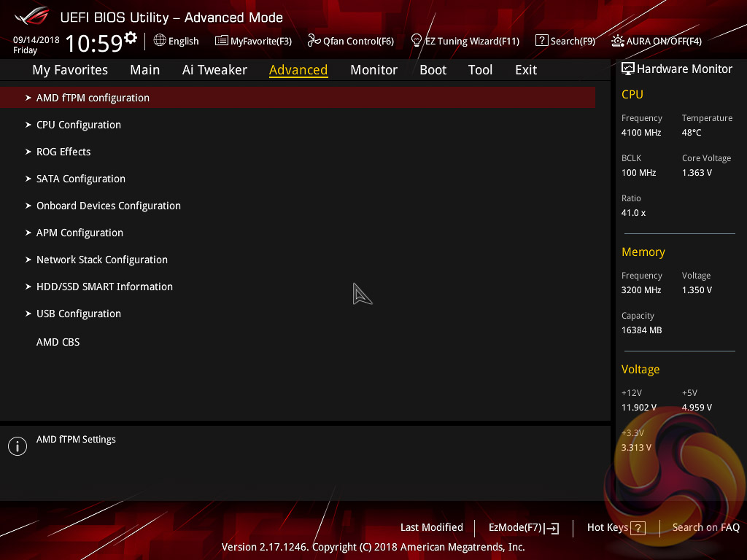Open HDD/SSD SMART Information submenu
Screen dimensions: 747x560
[104, 287]
